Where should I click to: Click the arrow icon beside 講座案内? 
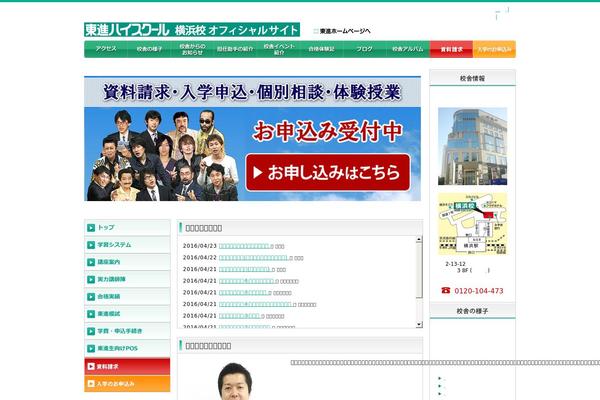91,262
